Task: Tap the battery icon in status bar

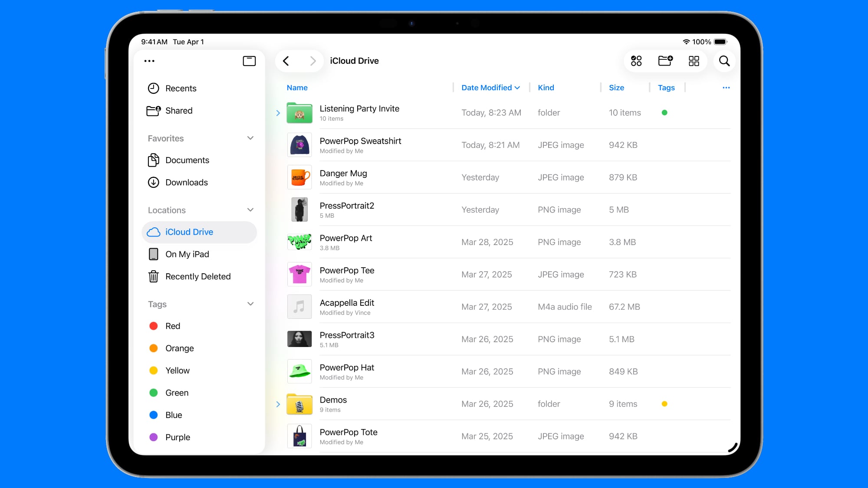Action: pos(720,42)
